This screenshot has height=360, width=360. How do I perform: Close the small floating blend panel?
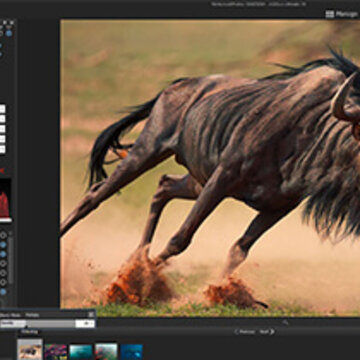pyautogui.click(x=91, y=314)
